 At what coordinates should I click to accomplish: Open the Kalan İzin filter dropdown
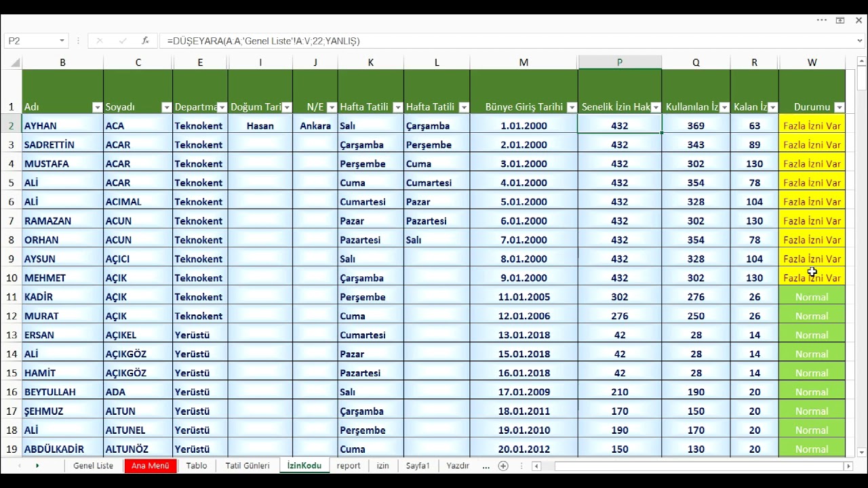coord(772,107)
